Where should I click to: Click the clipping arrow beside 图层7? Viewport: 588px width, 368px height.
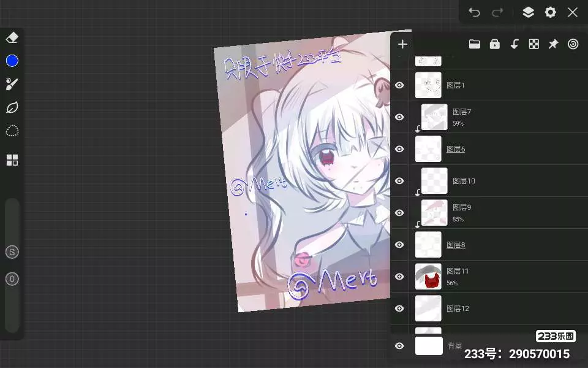point(418,129)
